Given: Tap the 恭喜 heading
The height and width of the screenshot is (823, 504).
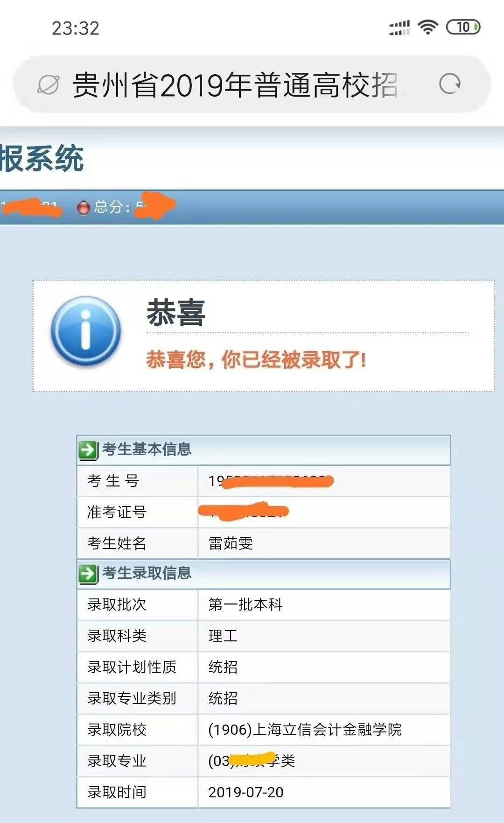Looking at the screenshot, I should point(176,313).
